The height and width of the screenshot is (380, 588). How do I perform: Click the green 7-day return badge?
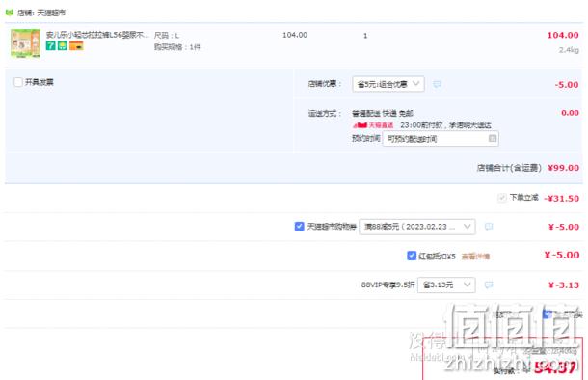coord(51,45)
